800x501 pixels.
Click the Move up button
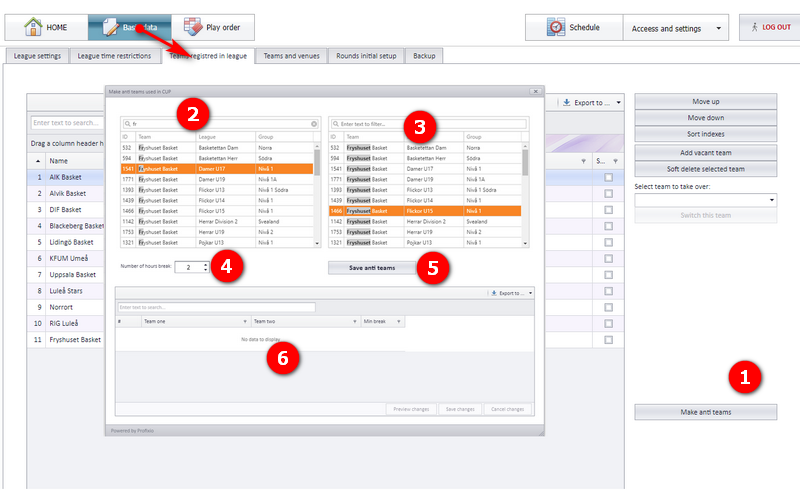[x=706, y=102]
